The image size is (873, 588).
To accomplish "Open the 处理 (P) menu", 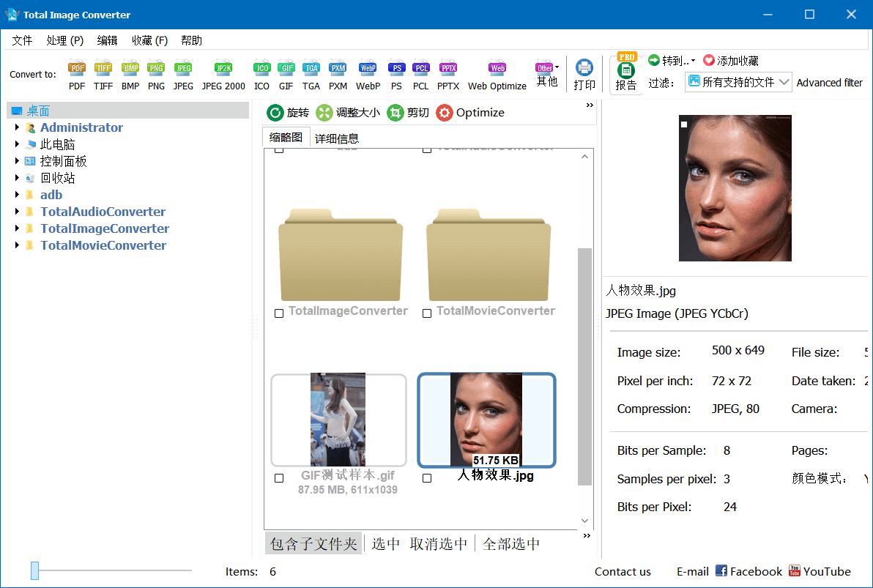I will point(64,40).
